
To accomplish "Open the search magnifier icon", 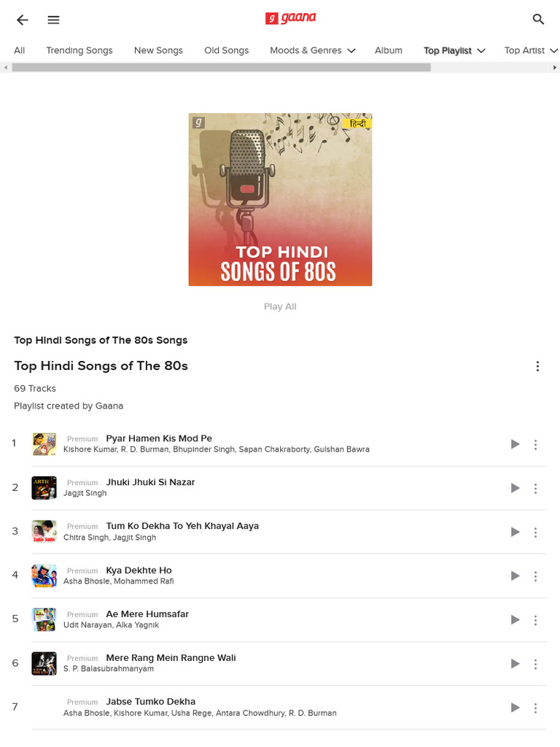I will click(538, 19).
